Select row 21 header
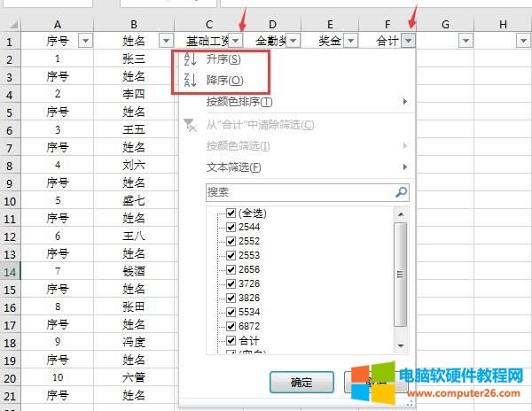Screen dimensions: 532x411 click(x=10, y=396)
